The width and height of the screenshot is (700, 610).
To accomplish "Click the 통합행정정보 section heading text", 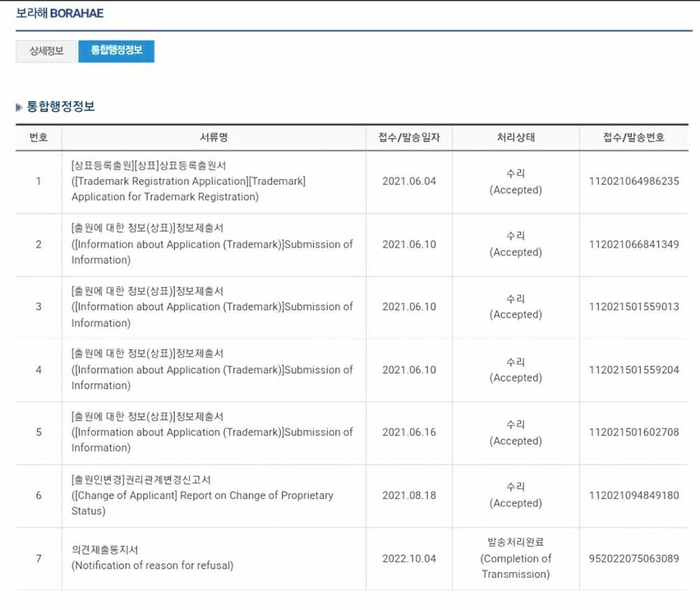I will coord(61,106).
